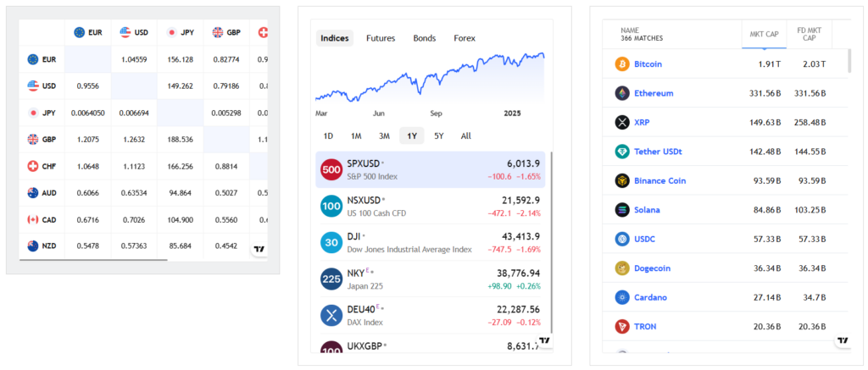Click the SPXUSD 500 badge icon
This screenshot has height=370, width=868.
pyautogui.click(x=331, y=170)
